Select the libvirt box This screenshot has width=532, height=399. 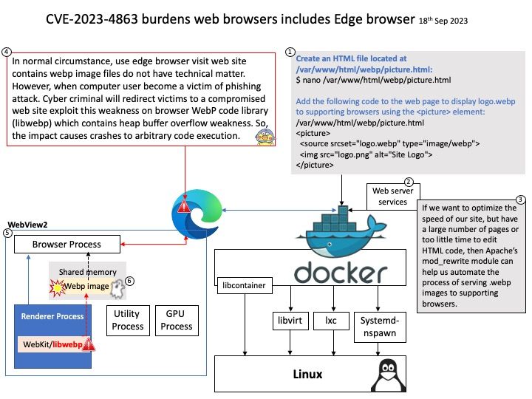tap(290, 321)
